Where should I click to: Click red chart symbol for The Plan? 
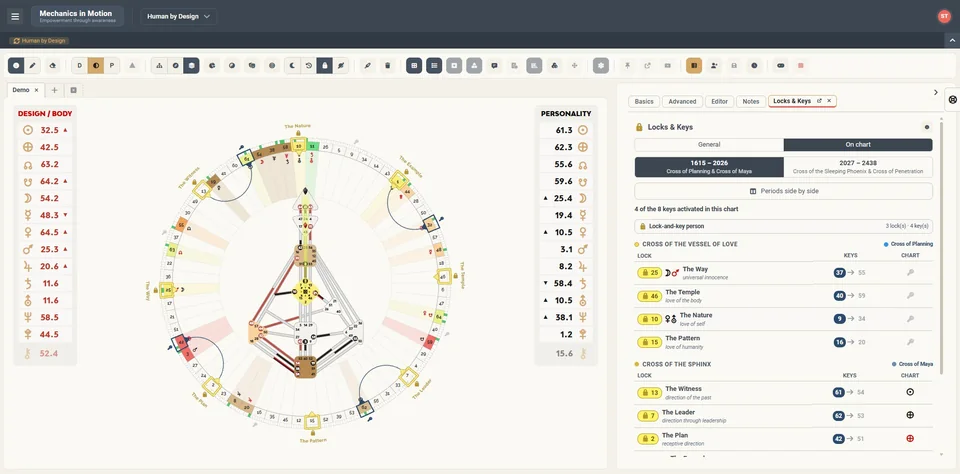pos(910,438)
